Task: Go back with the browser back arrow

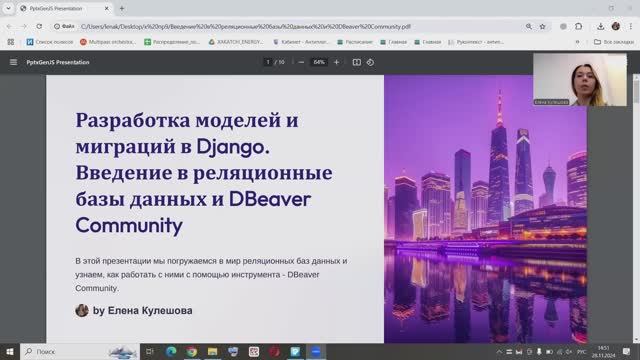Action: [x=9, y=26]
